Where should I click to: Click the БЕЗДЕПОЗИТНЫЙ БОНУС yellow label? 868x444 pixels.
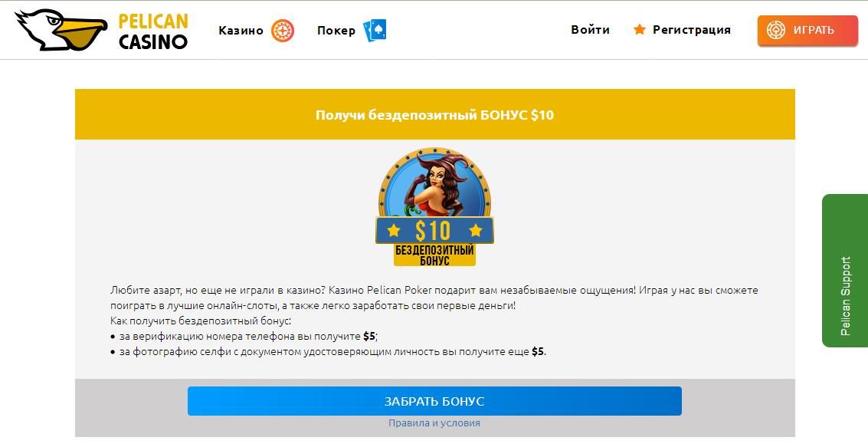[434, 255]
